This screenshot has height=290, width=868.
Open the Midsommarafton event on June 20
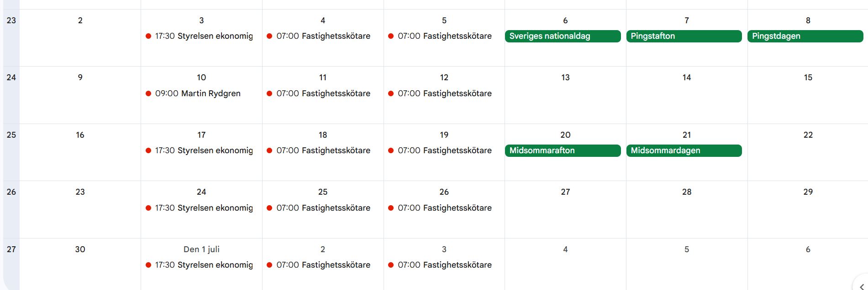(563, 150)
